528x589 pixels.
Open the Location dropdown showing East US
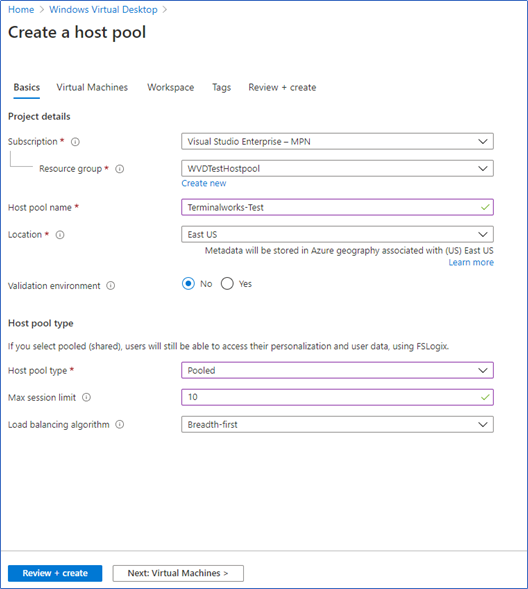(337, 234)
